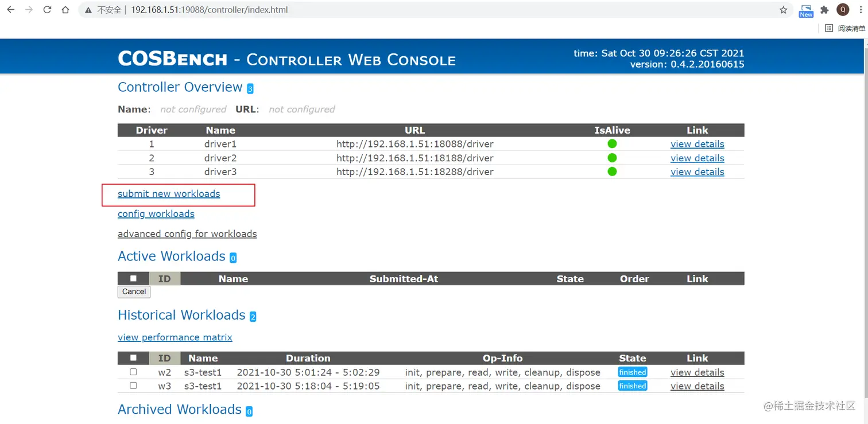The width and height of the screenshot is (868, 424).
Task: Click the Submitted-At column header
Action: pyautogui.click(x=404, y=279)
